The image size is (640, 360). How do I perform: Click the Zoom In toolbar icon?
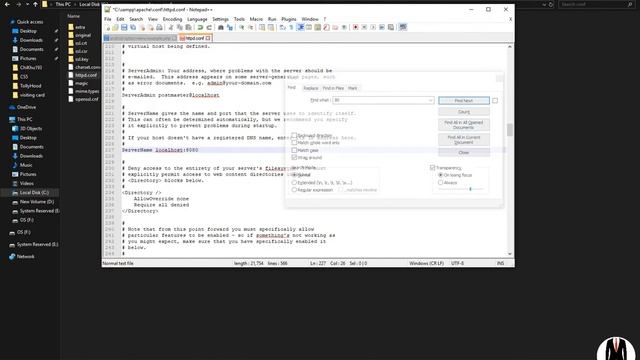click(242, 27)
